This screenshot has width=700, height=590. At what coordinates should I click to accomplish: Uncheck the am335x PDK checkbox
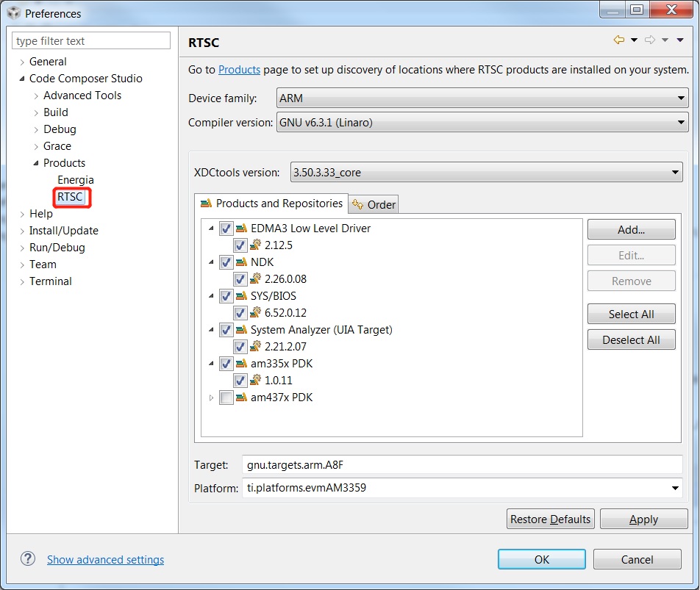[x=226, y=364]
